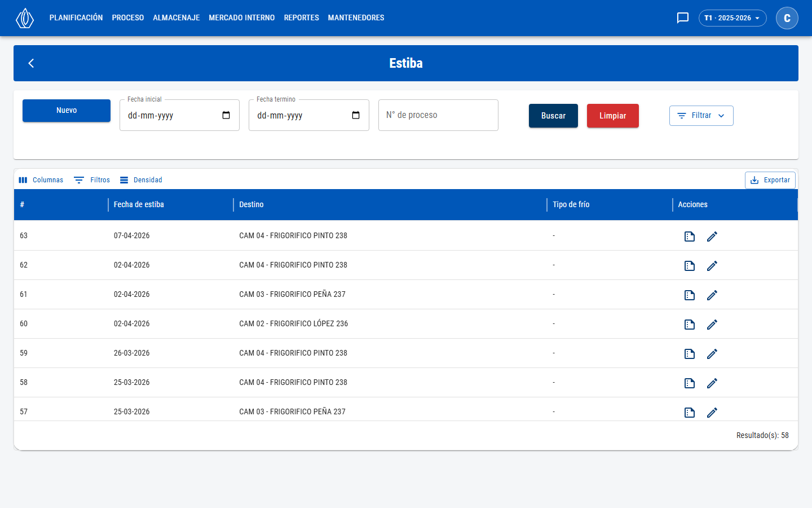The height and width of the screenshot is (508, 812).
Task: Open the Fecha inicial calendar picker
Action: tap(226, 115)
